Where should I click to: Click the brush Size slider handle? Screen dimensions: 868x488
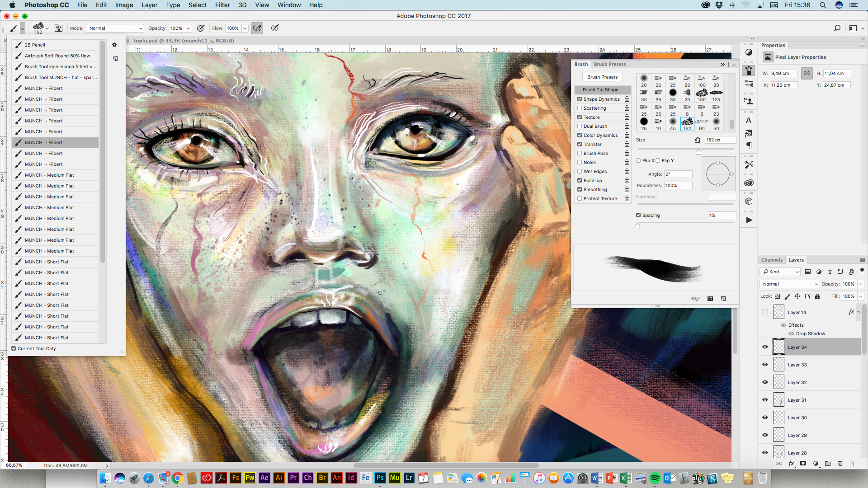pyautogui.click(x=698, y=152)
